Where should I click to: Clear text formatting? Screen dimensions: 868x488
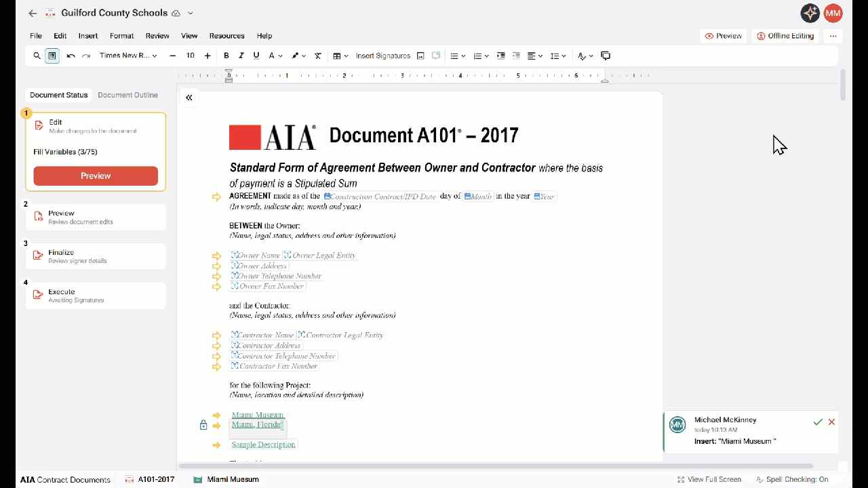click(x=317, y=56)
